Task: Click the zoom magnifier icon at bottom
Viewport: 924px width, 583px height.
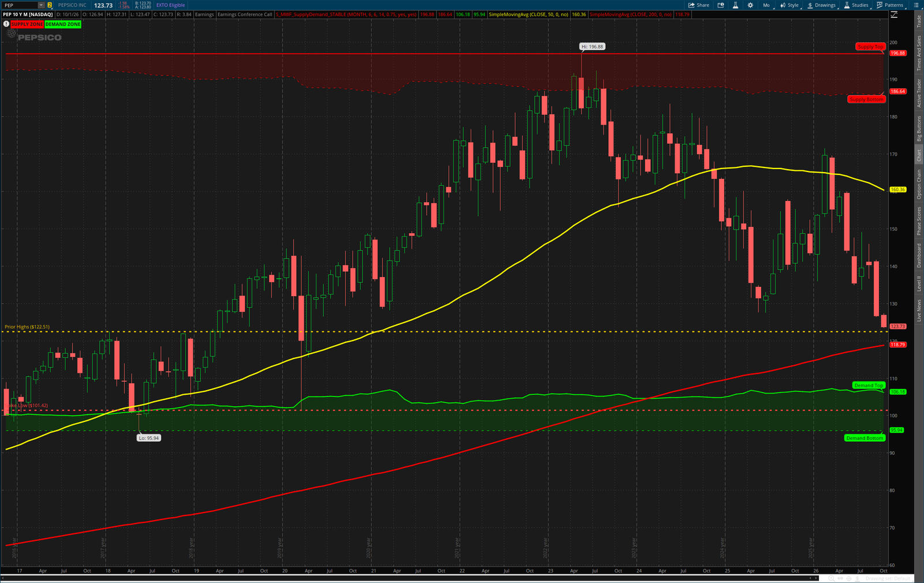Action: (x=831, y=578)
